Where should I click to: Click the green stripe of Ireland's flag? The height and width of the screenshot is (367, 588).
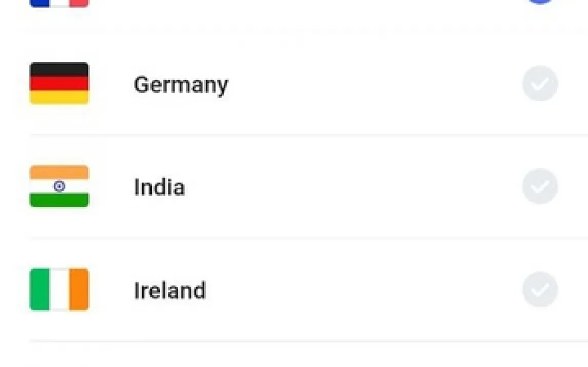pos(39,290)
